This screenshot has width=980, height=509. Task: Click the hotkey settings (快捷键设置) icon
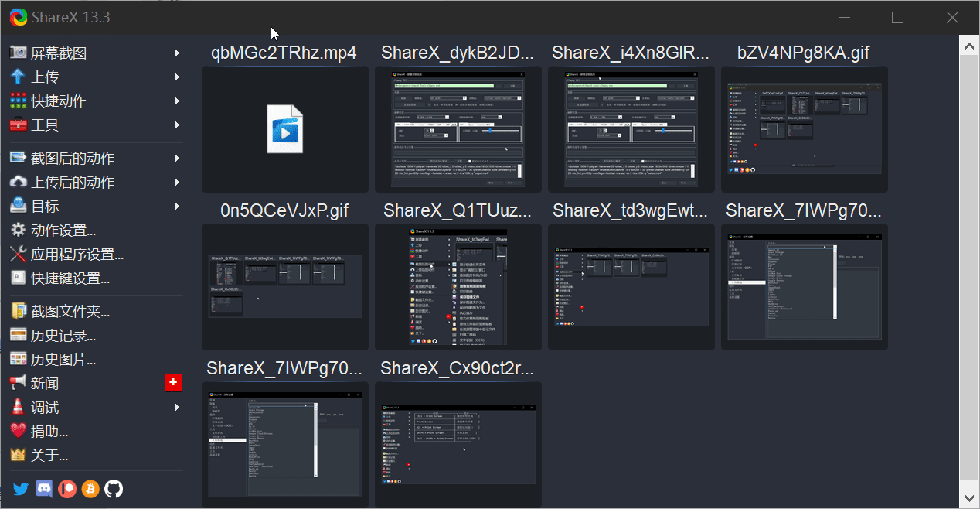19,278
